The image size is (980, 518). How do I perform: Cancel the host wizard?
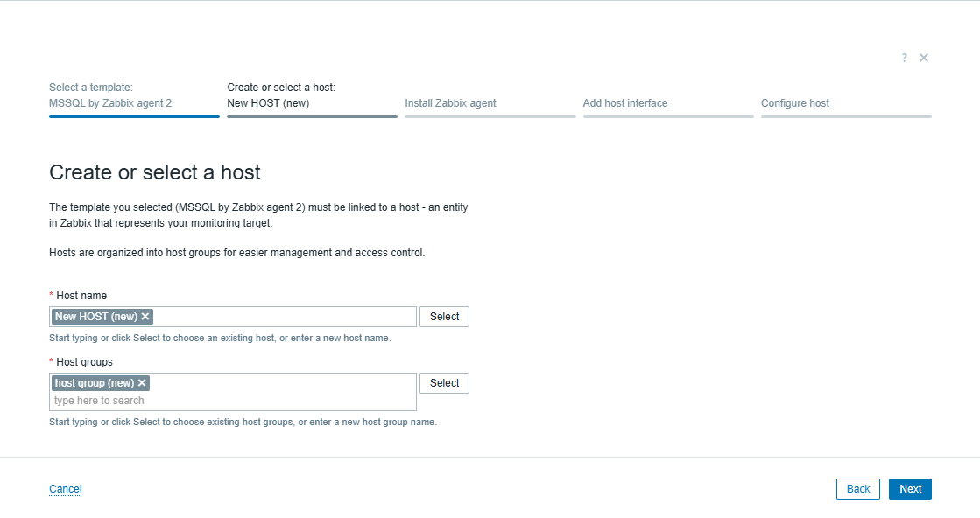coord(66,489)
